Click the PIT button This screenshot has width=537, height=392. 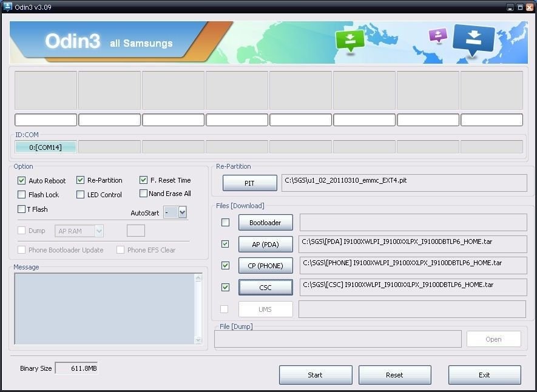(x=249, y=183)
